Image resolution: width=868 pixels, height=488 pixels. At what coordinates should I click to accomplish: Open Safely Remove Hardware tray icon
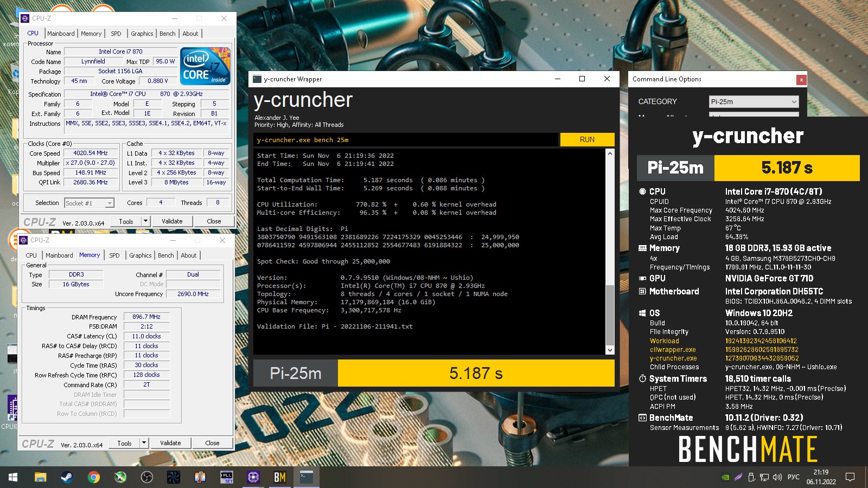point(751,477)
